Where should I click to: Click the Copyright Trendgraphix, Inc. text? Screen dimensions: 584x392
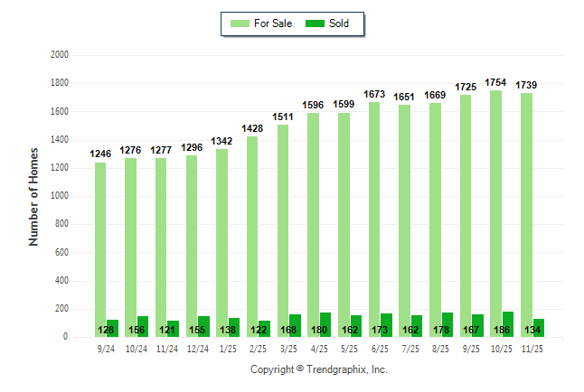318,370
